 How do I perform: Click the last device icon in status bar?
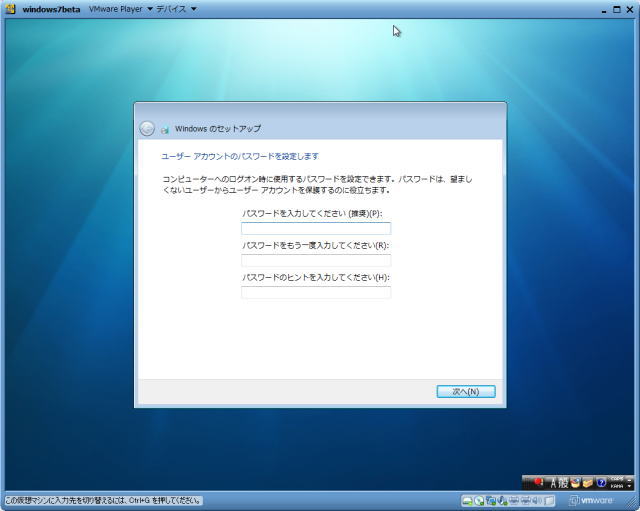point(549,501)
